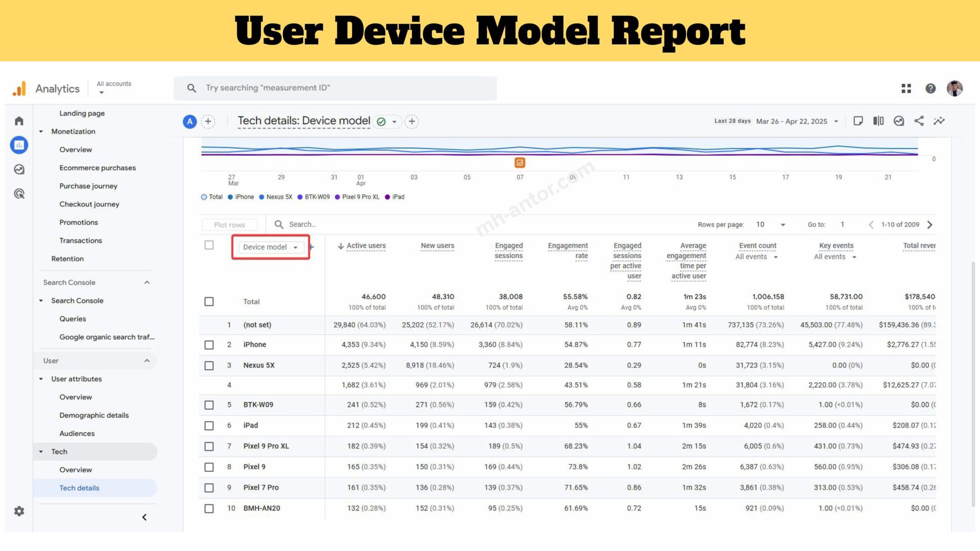Select the iPad row checkbox

(209, 425)
